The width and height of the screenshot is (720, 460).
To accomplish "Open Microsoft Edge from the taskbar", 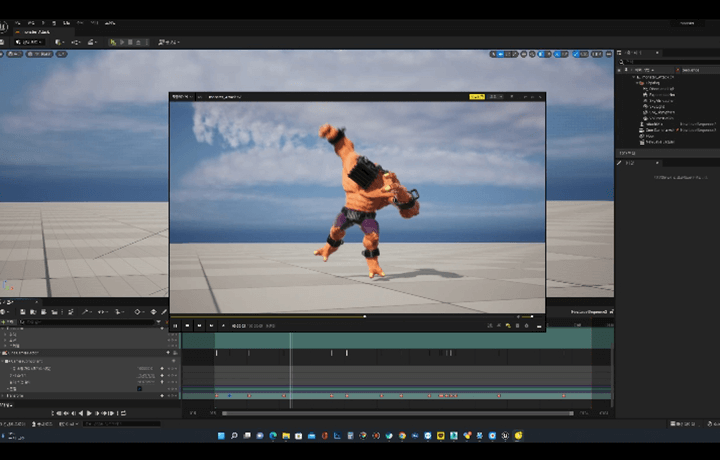I will (273, 436).
